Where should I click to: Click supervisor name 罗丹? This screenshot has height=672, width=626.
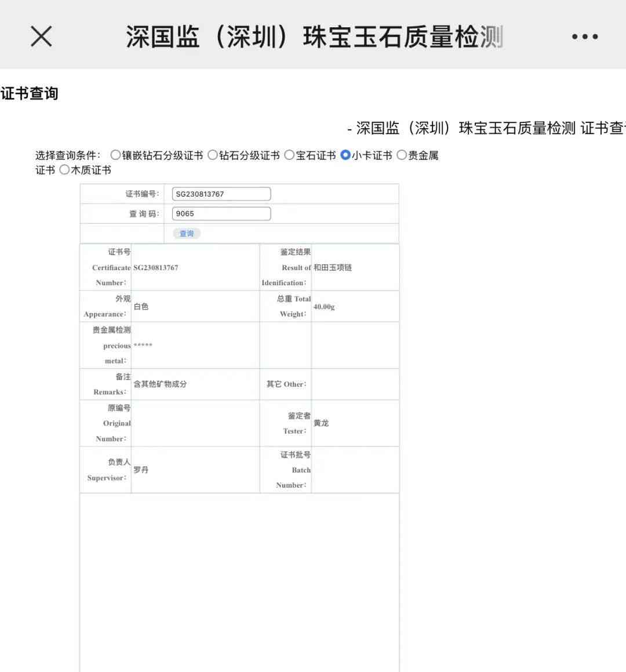coord(141,470)
